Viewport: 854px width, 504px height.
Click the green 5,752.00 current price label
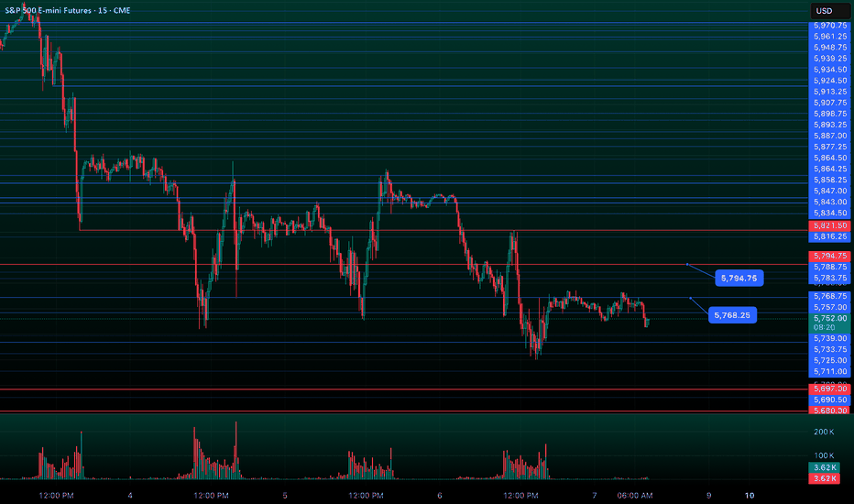[830, 318]
